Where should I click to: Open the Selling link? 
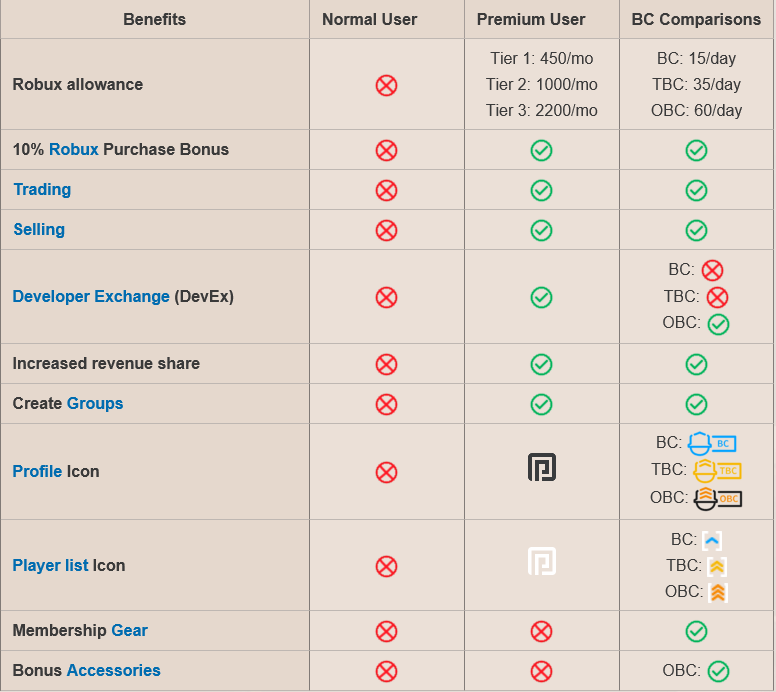(x=39, y=230)
